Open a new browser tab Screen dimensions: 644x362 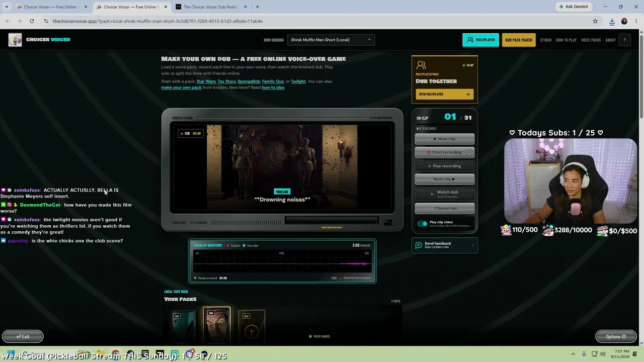coord(258,7)
